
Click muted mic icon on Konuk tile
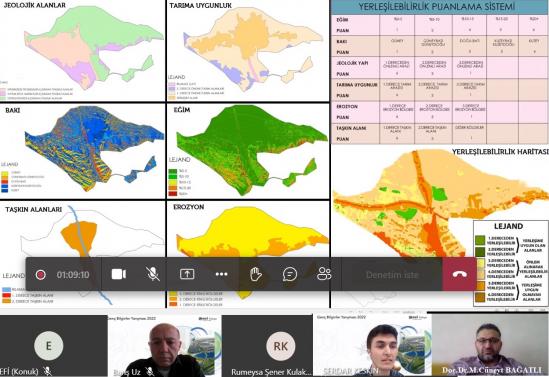[x=47, y=371]
